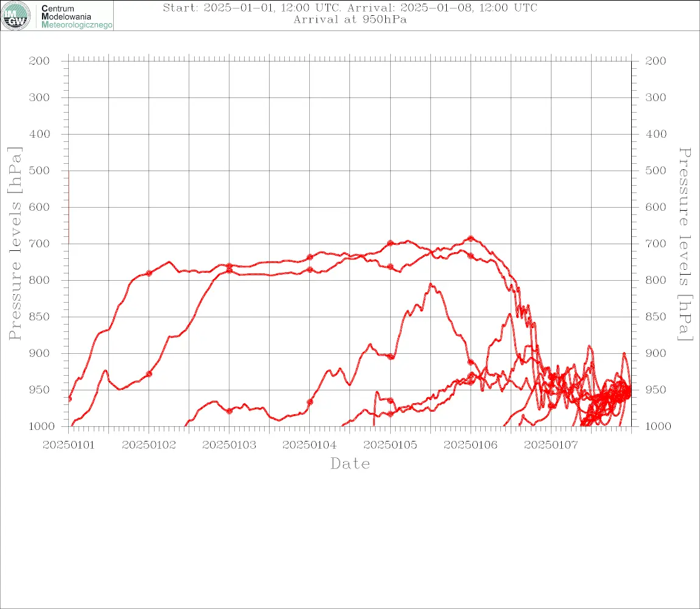Image resolution: width=700 pixels, height=609 pixels.
Task: Click the right axis 500 label
Action: 656,171
